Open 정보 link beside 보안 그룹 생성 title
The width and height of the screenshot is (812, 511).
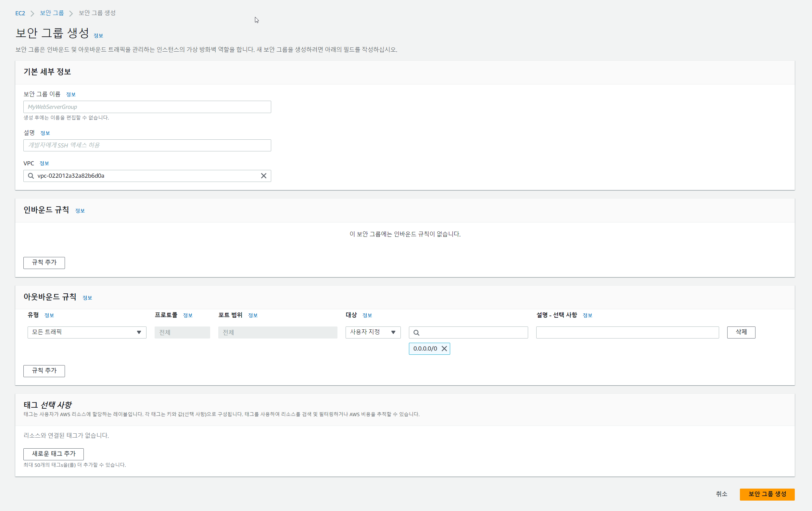[98, 36]
